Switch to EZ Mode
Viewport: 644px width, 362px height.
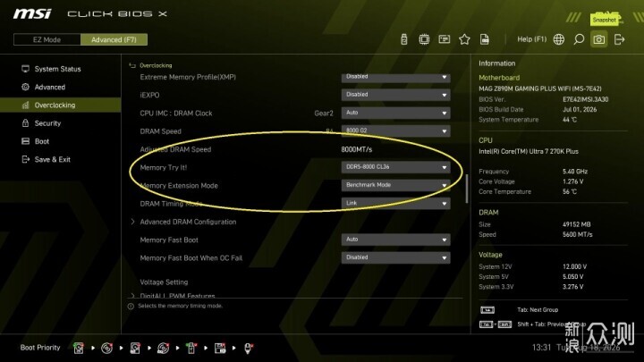coord(47,39)
